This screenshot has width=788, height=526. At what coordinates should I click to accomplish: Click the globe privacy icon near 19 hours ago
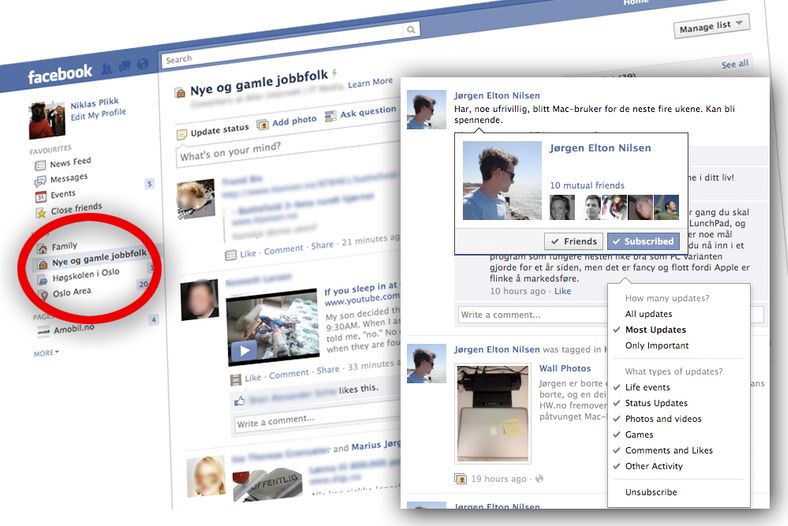coord(539,479)
